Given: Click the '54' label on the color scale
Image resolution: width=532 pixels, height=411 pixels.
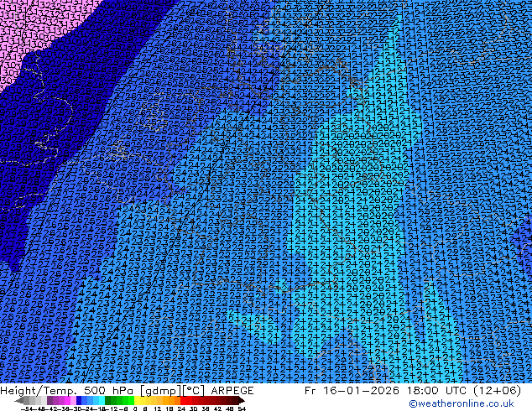Looking at the screenshot, I should 241,408.
